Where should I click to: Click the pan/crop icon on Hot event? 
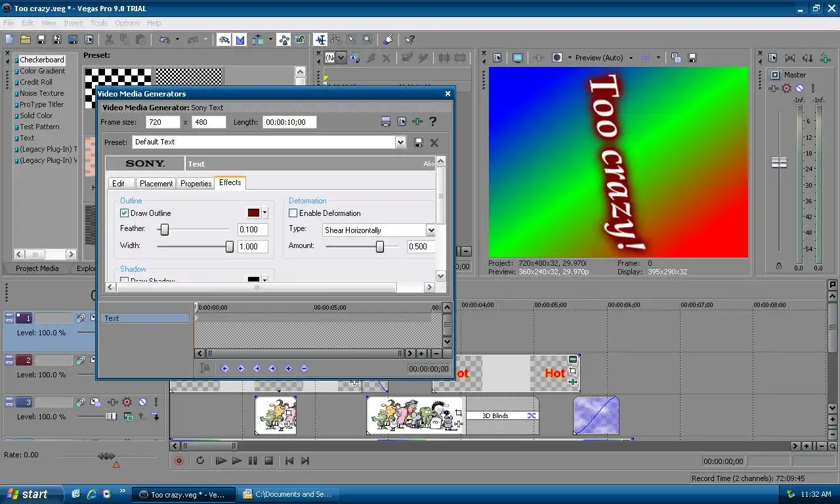tap(573, 371)
